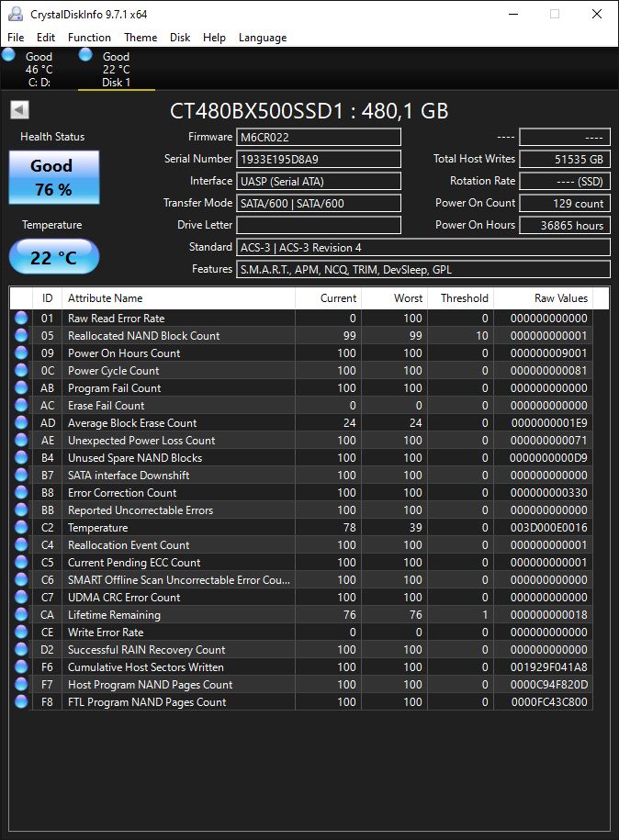The height and width of the screenshot is (840, 619).
Task: Click status orb for Average Block Erase Count
Action: (21, 423)
